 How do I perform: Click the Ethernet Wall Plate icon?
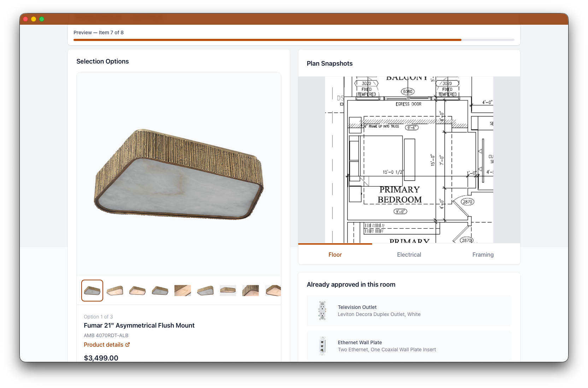pyautogui.click(x=322, y=346)
